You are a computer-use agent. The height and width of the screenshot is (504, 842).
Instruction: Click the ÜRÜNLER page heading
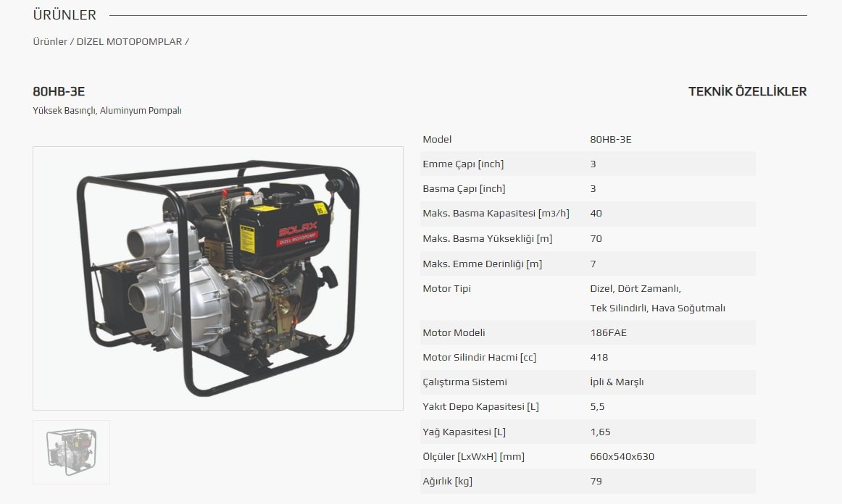point(64,15)
